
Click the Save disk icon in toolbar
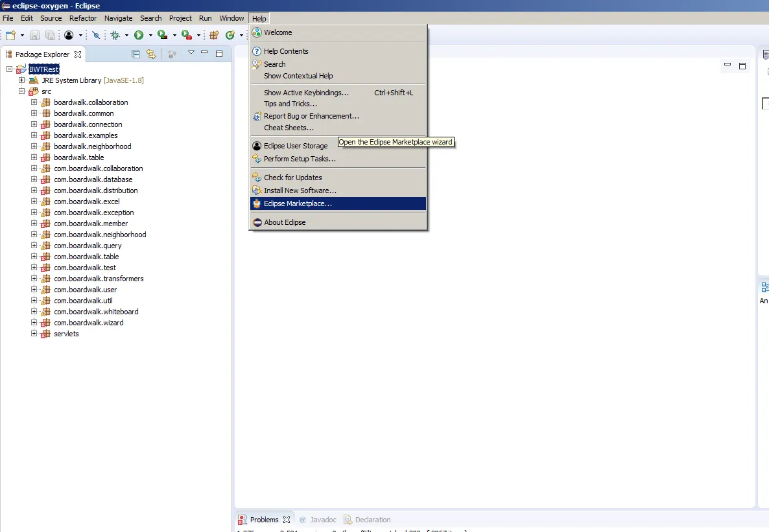click(34, 35)
